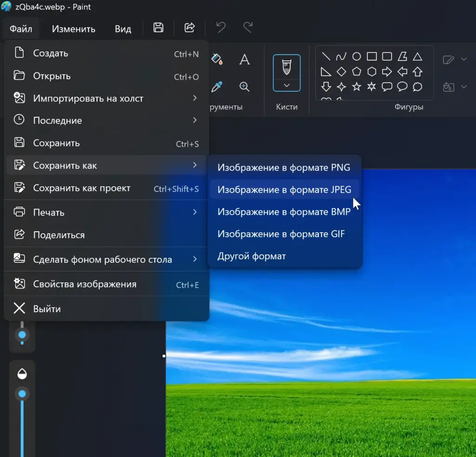This screenshot has height=457, width=476.
Task: Choose the left arrow shape
Action: 402,72
